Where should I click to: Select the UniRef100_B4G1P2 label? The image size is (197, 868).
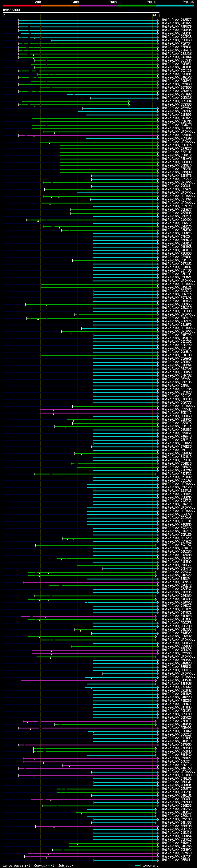[177, 78]
